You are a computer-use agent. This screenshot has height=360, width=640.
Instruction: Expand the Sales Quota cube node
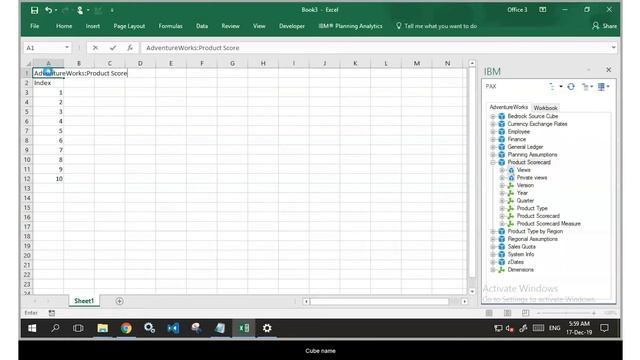493,247
